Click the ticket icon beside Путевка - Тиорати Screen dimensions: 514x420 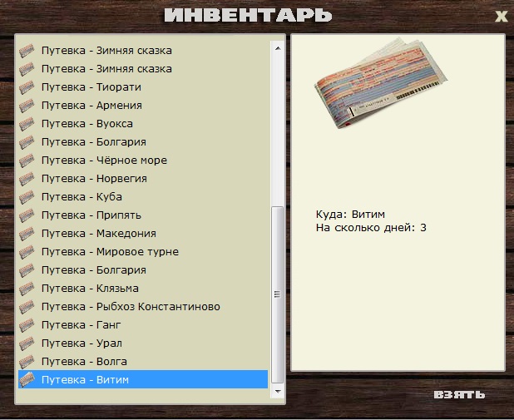pos(27,87)
